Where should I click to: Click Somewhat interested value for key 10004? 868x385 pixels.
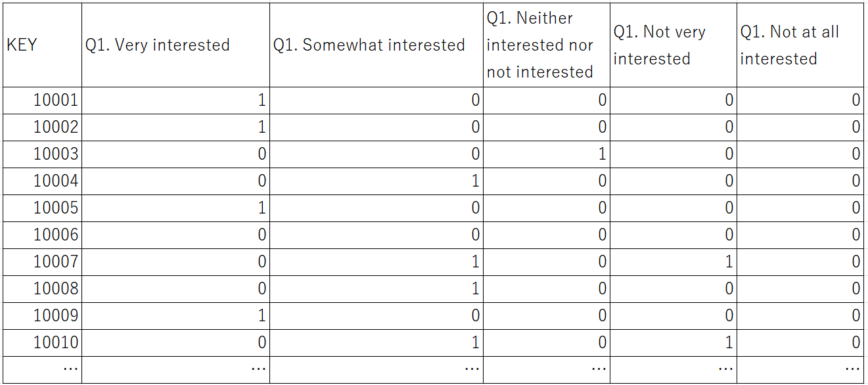point(376,181)
